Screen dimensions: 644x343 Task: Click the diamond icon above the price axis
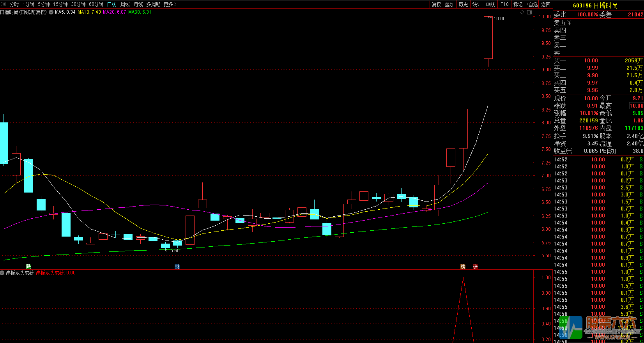(522, 12)
